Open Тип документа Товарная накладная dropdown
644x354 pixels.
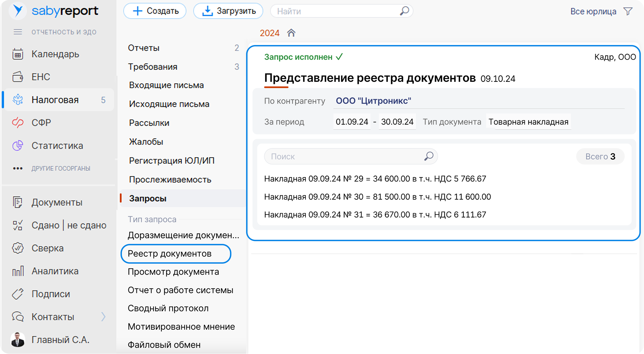[x=528, y=122]
